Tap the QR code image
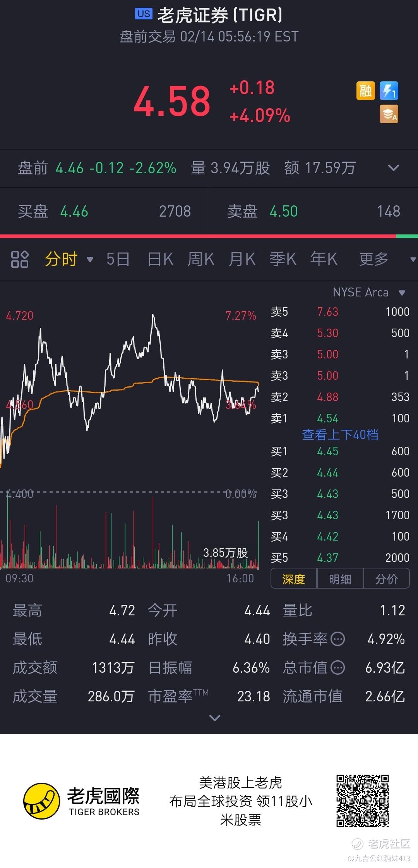418x868 pixels. pos(362,801)
